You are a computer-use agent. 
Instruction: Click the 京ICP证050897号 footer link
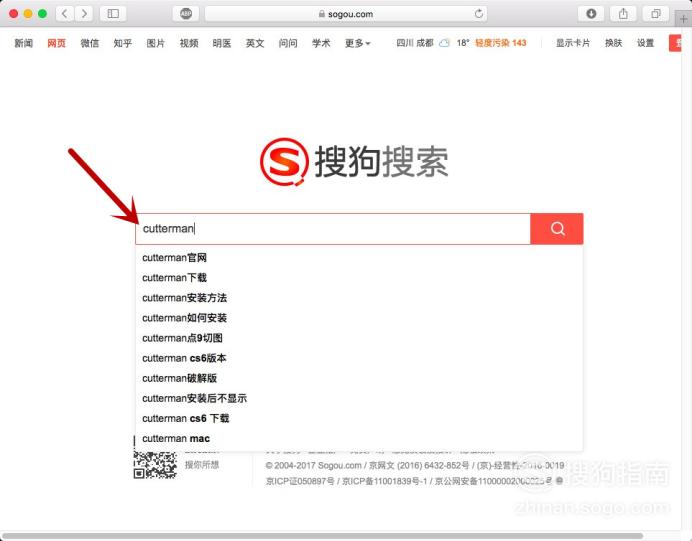300,481
